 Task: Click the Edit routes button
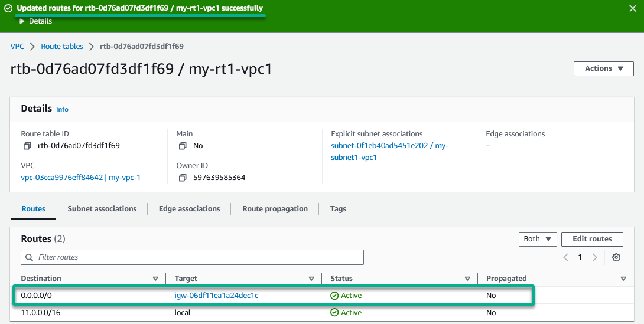[592, 239]
